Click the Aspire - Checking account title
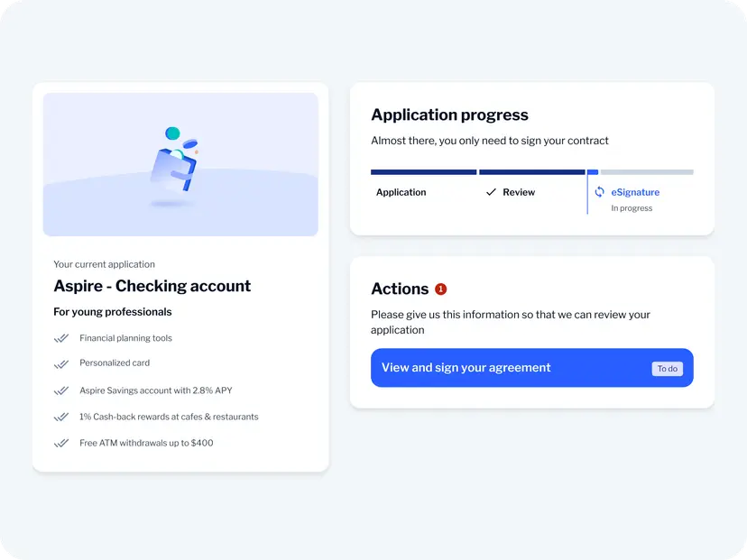The width and height of the screenshot is (747, 560). (x=152, y=286)
